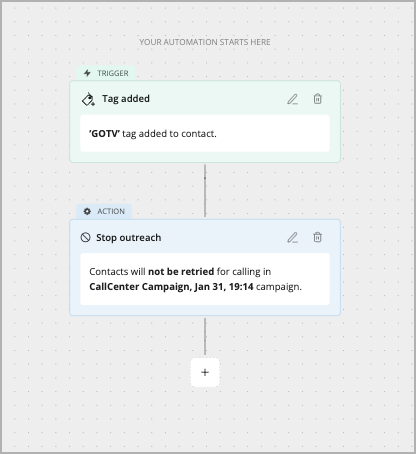The image size is (416, 454).
Task: Open the Tag added card title
Action: 126,99
